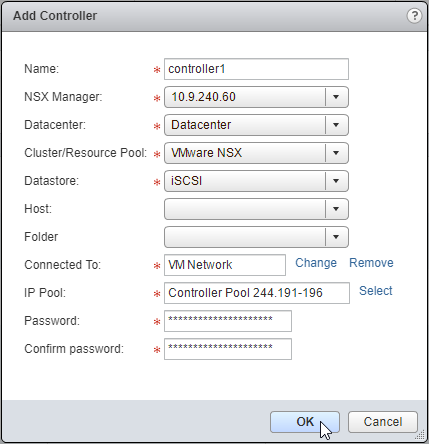Click the Name field containing controller1
The height and width of the screenshot is (444, 429).
pyautogui.click(x=256, y=69)
